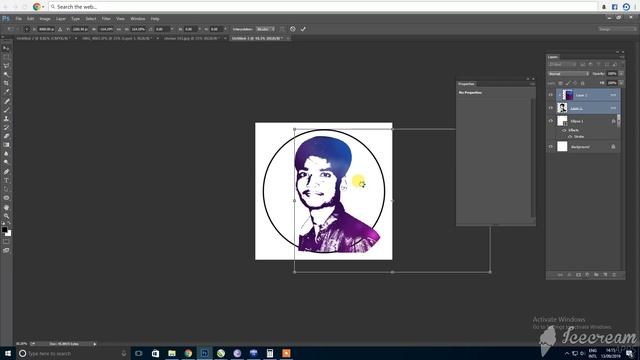Hide the portrait Layer 1
The width and height of the screenshot is (640, 360).
point(550,108)
